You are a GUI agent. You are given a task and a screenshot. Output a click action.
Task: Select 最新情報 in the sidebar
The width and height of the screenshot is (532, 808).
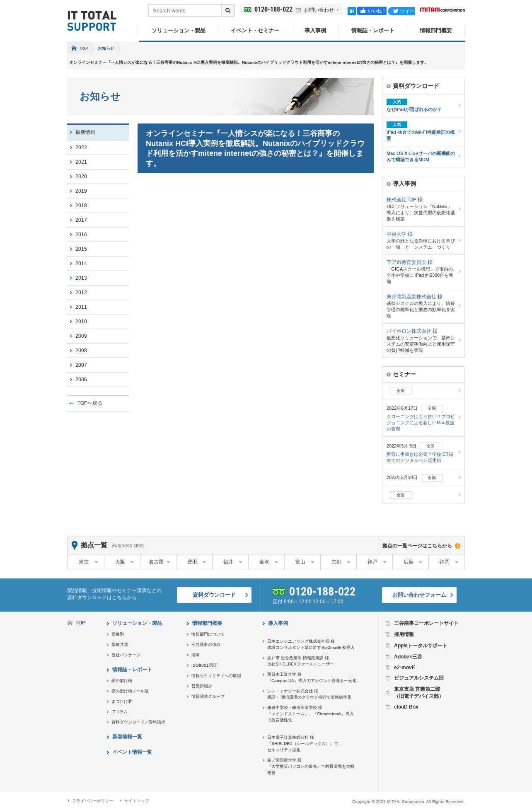coord(98,132)
